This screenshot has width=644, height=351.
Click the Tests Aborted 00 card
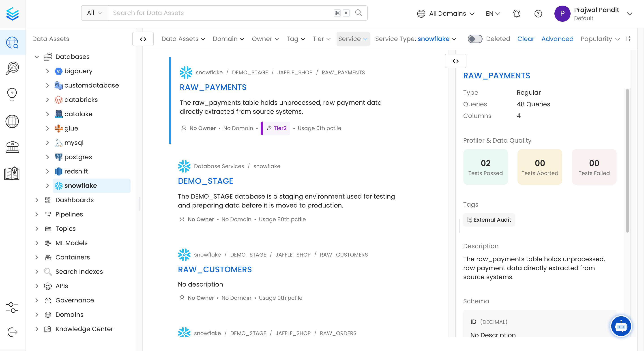(x=539, y=167)
